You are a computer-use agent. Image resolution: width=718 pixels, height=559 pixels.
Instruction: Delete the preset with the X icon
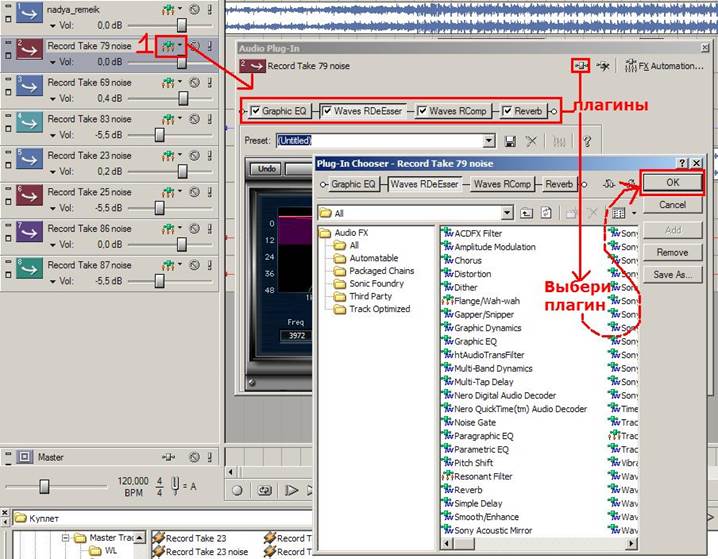tap(531, 141)
